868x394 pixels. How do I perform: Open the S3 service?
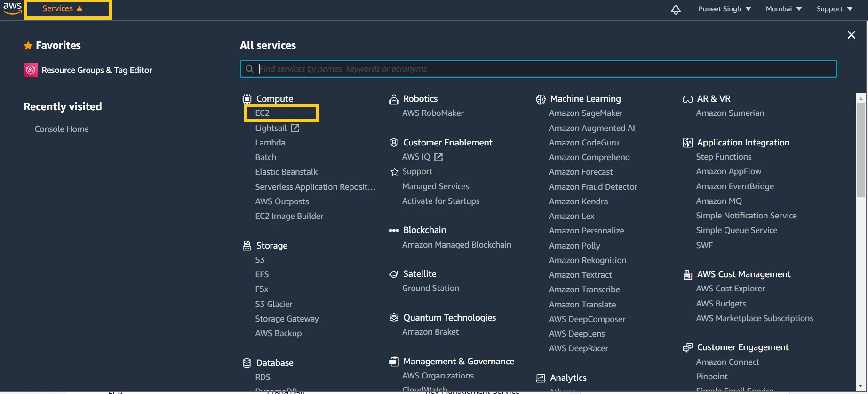(260, 260)
